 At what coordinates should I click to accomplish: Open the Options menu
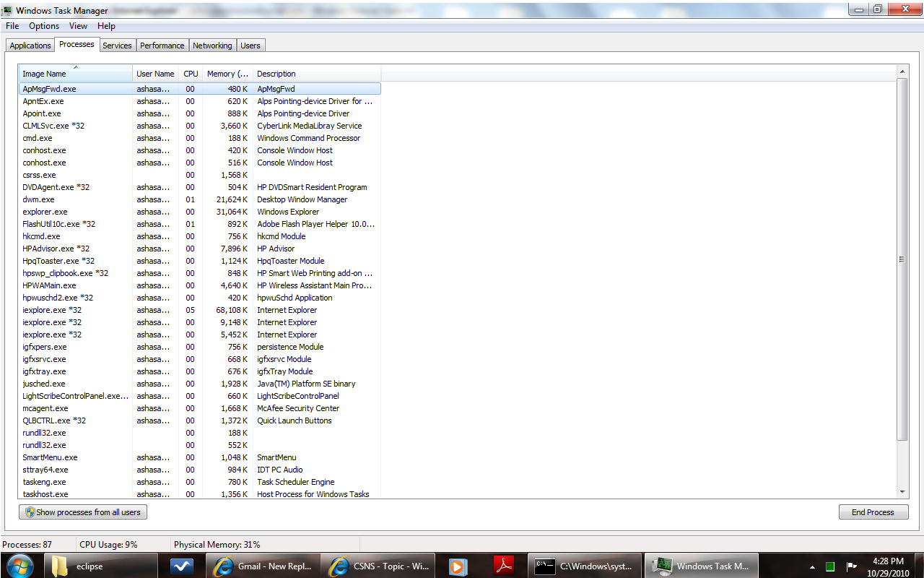[x=44, y=26]
